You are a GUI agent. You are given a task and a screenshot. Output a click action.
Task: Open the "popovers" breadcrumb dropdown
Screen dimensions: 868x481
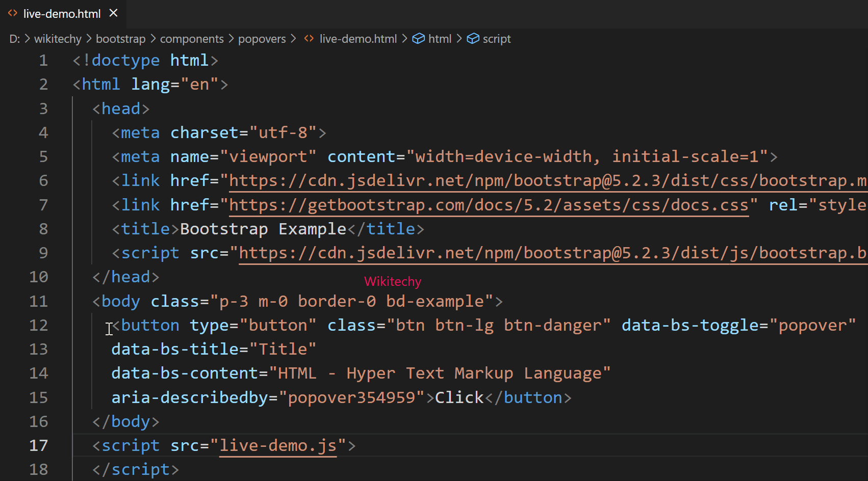pos(262,38)
